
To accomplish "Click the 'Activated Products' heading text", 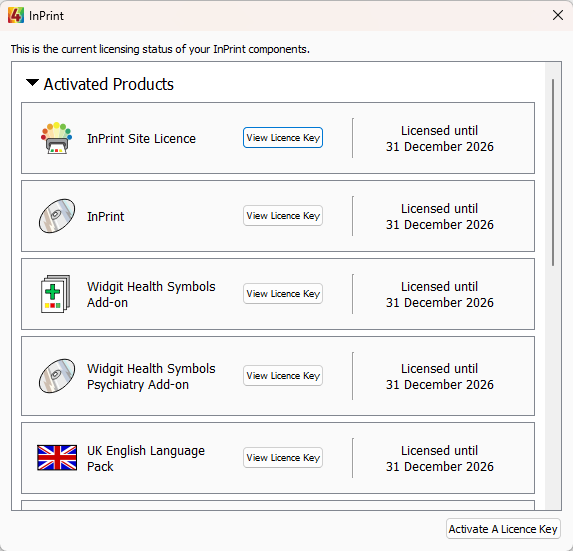I will [109, 84].
